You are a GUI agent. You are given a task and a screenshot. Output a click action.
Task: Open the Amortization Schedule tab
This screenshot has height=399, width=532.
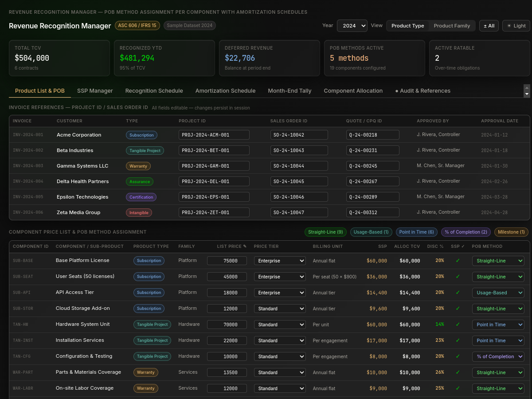[225, 91]
